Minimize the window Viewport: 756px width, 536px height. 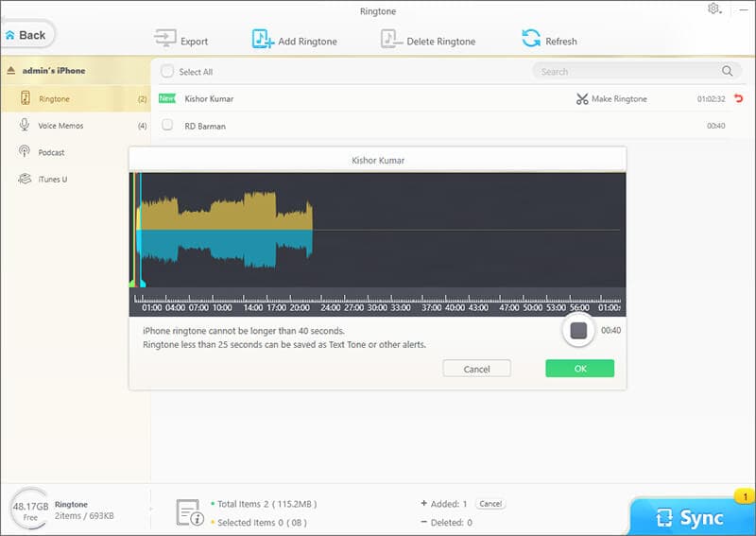744,9
